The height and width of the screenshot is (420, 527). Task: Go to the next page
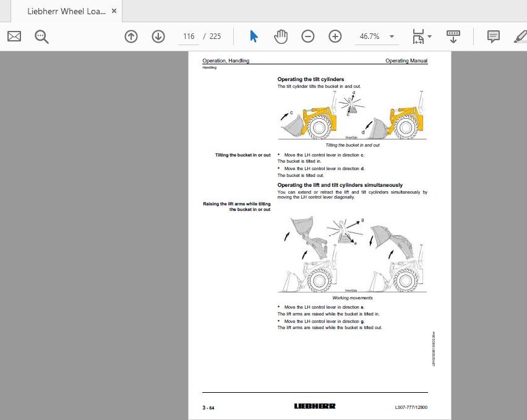[158, 36]
